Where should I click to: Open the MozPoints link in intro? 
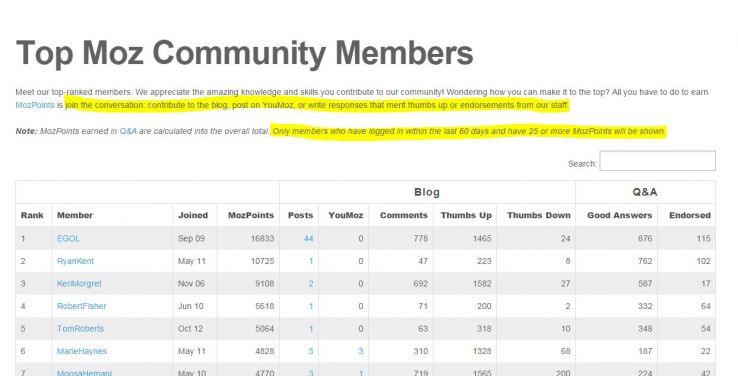[35, 105]
